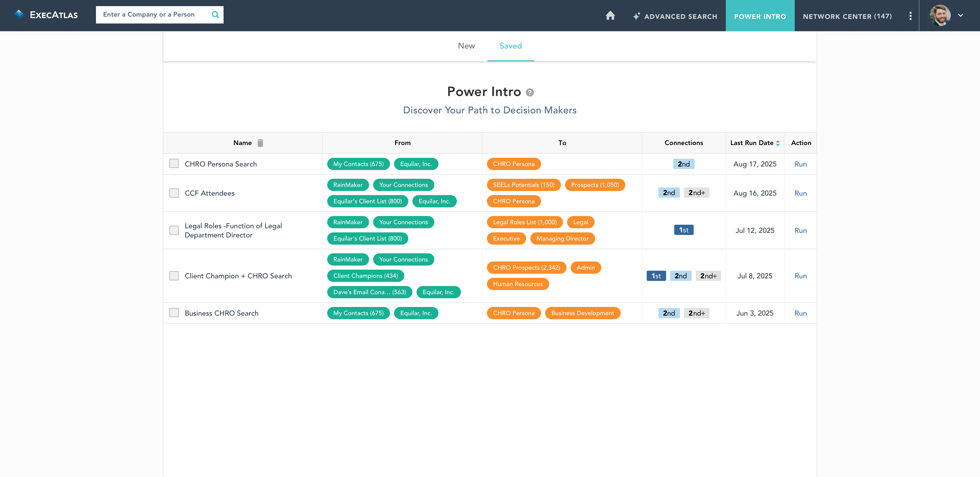Sort by Last Run Date arrows

(x=778, y=143)
